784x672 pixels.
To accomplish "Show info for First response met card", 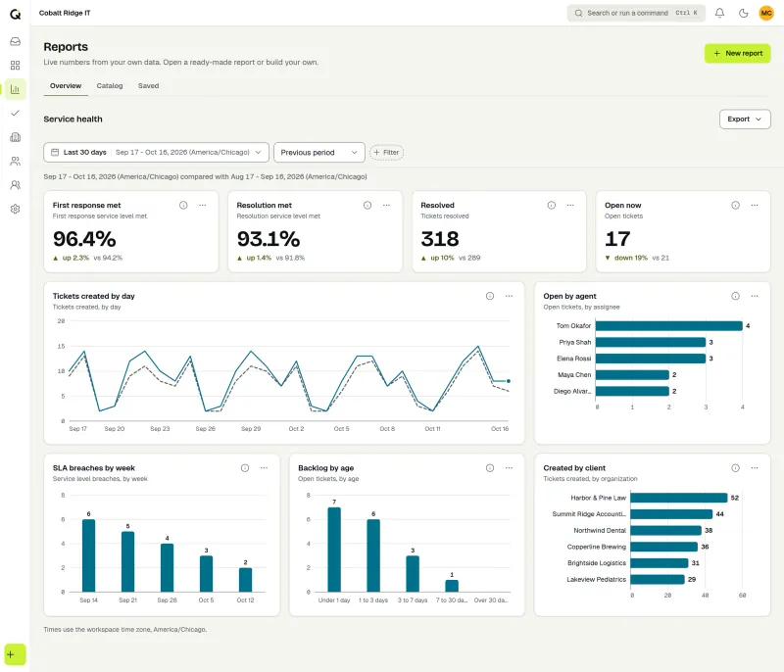I will tap(183, 206).
